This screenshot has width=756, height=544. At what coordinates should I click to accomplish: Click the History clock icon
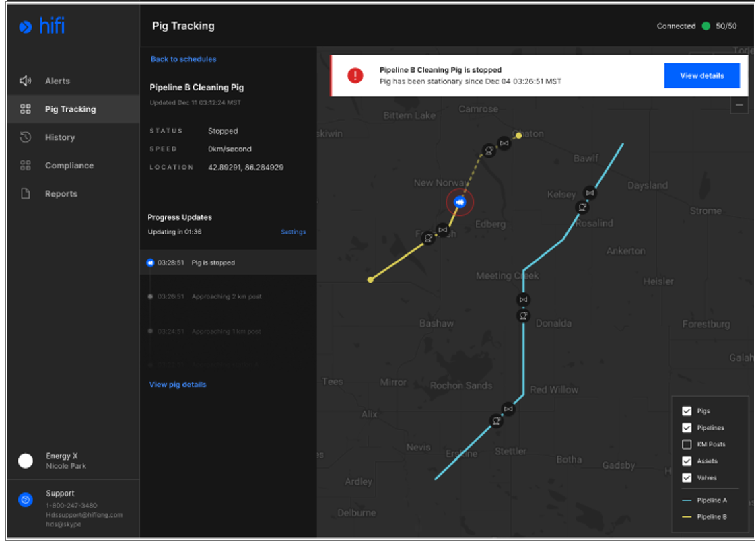(26, 137)
